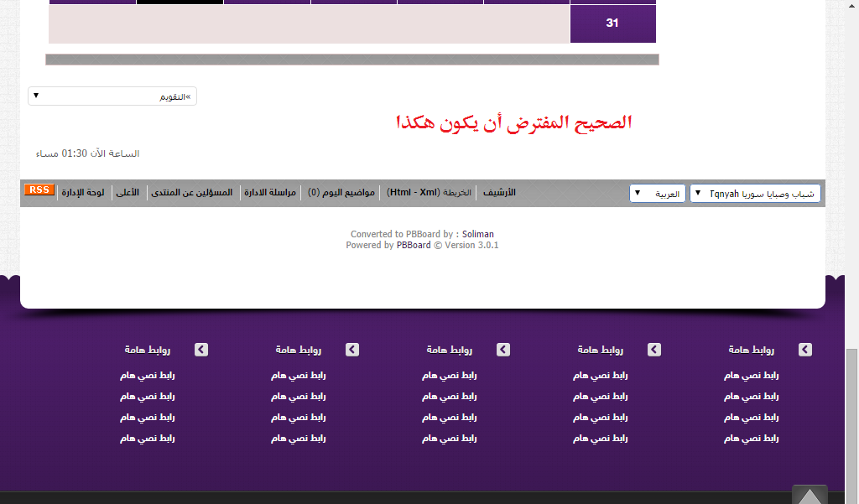Click الساعة الآن 01:30 مساء time text
The image size is (859, 504).
[x=87, y=153]
